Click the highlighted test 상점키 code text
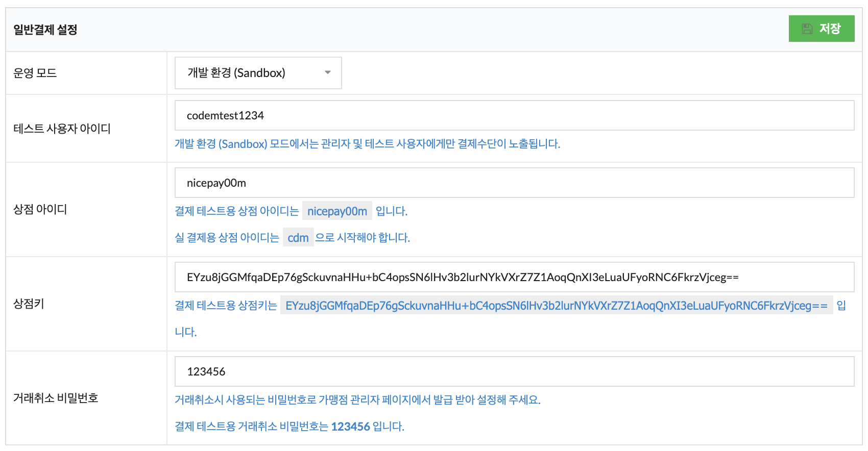This screenshot has height=451, width=868. (557, 306)
